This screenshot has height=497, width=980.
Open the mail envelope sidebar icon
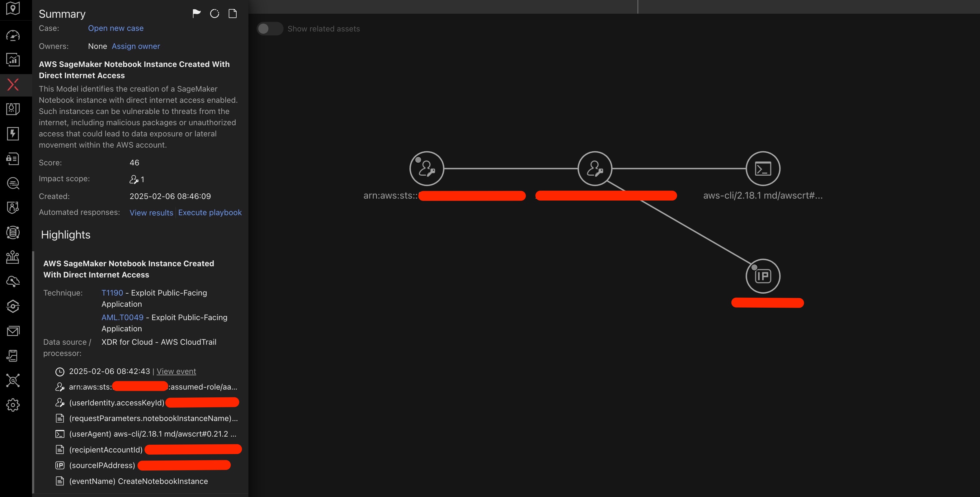point(13,331)
